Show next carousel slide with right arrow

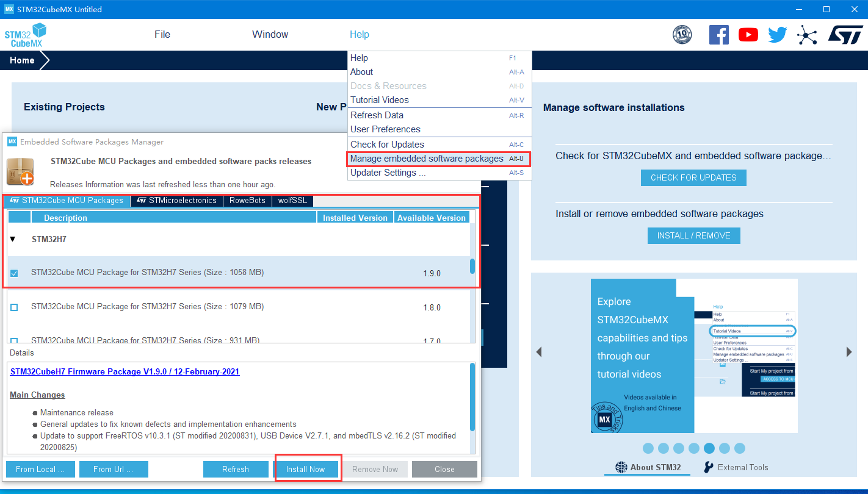pos(849,352)
